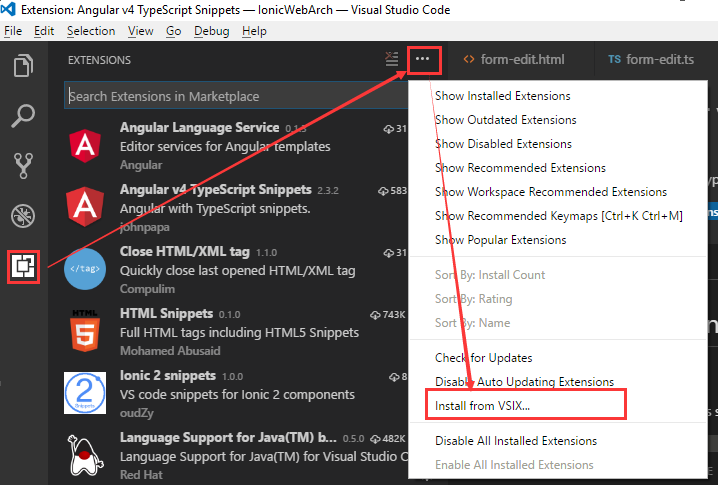Open HTML Snippets extension title
Image resolution: width=718 pixels, height=485 pixels.
[166, 313]
